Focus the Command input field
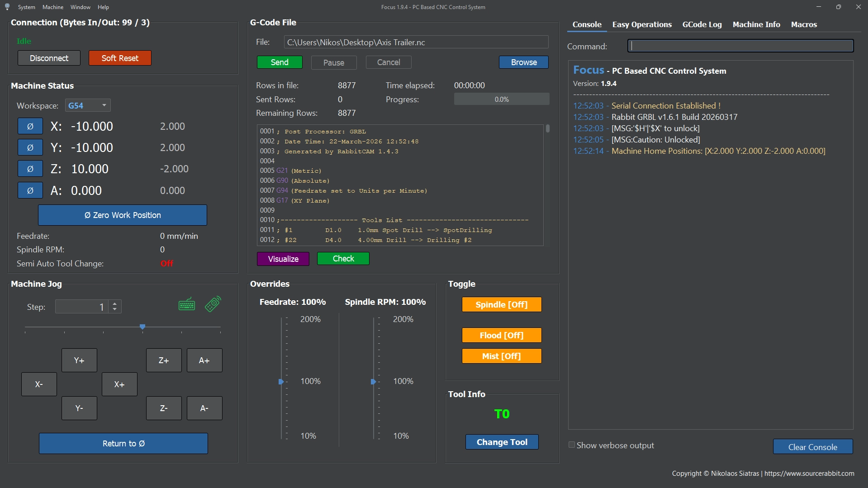Image resolution: width=868 pixels, height=488 pixels. click(x=740, y=46)
